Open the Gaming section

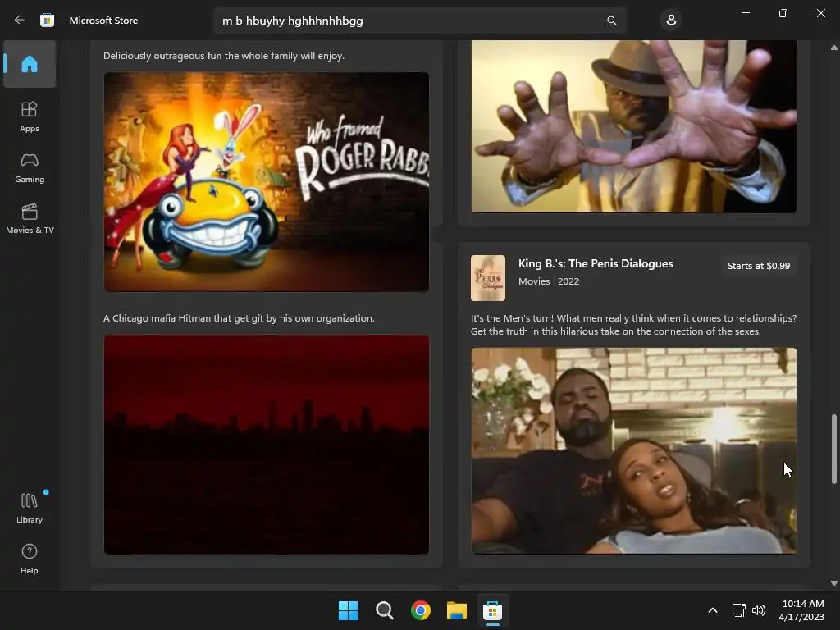[x=30, y=167]
